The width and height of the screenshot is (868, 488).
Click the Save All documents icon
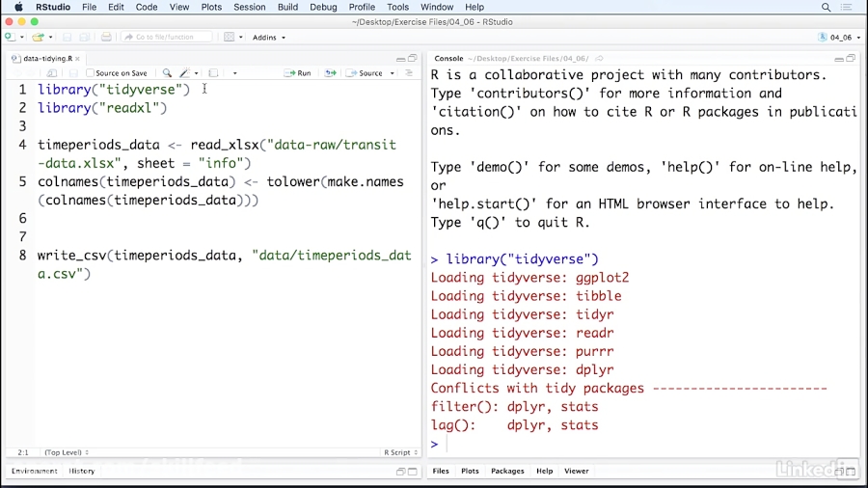[85, 37]
